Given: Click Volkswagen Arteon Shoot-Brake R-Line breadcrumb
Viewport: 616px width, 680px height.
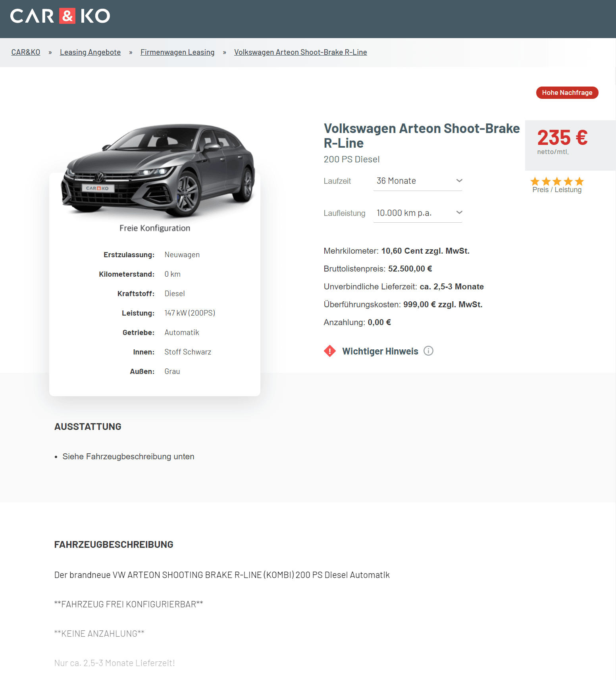Looking at the screenshot, I should (x=300, y=52).
